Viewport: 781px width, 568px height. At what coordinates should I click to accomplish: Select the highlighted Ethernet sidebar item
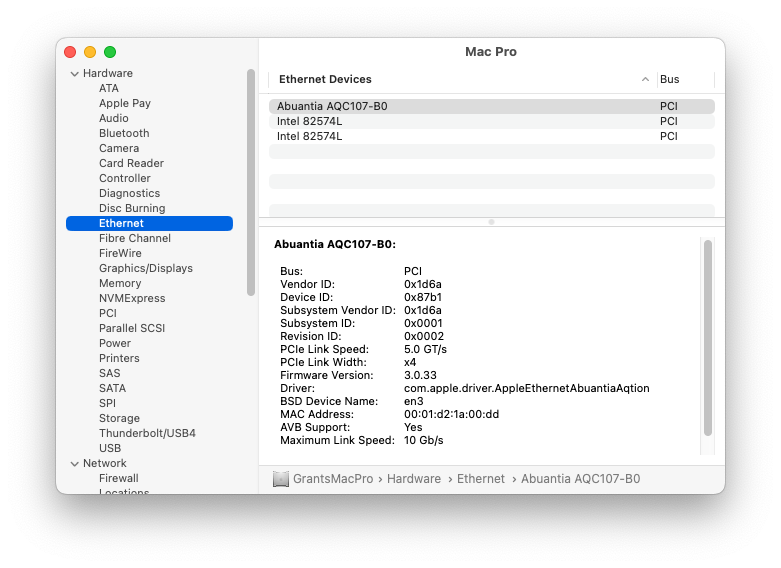[149, 223]
